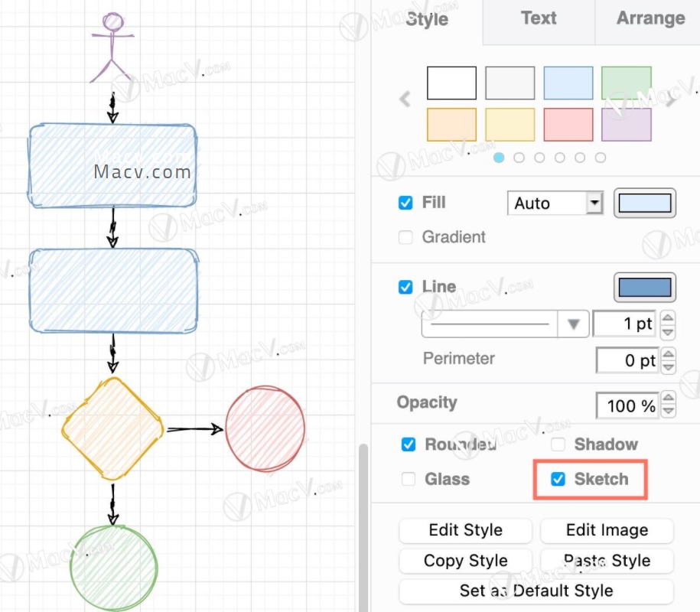Image resolution: width=700 pixels, height=612 pixels.
Task: Click the Edit Image button
Action: [x=607, y=530]
